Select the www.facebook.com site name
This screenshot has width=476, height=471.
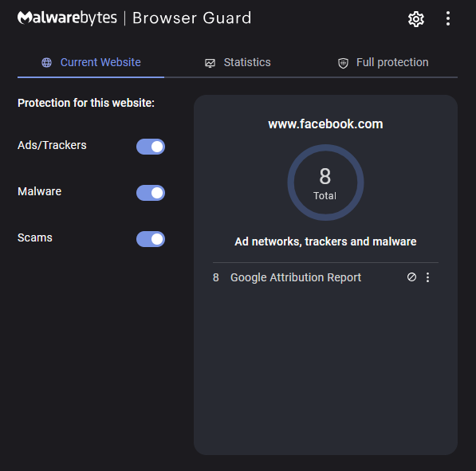[x=325, y=124]
